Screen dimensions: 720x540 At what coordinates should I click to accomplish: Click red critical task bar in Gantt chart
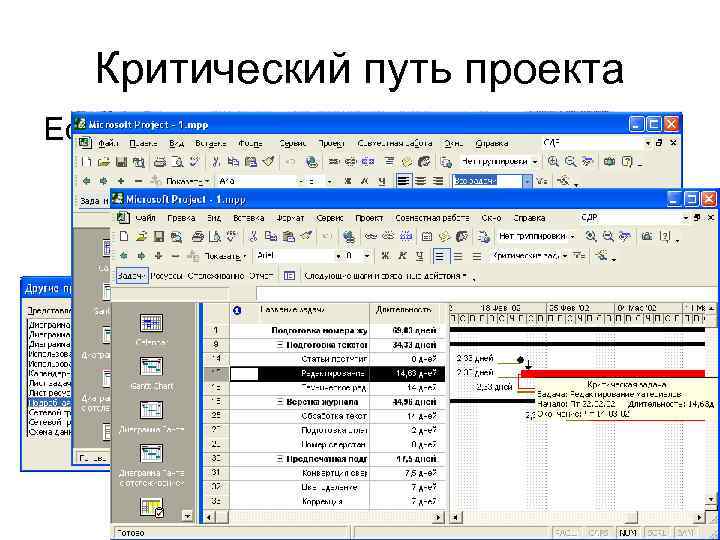tap(613, 373)
